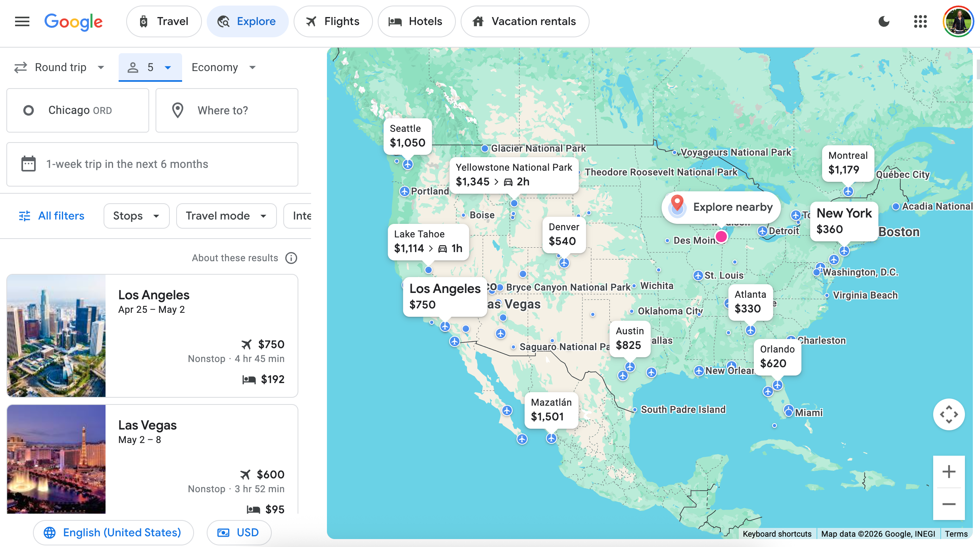The height and width of the screenshot is (547, 980).
Task: Change language via English (United States) button
Action: (113, 532)
